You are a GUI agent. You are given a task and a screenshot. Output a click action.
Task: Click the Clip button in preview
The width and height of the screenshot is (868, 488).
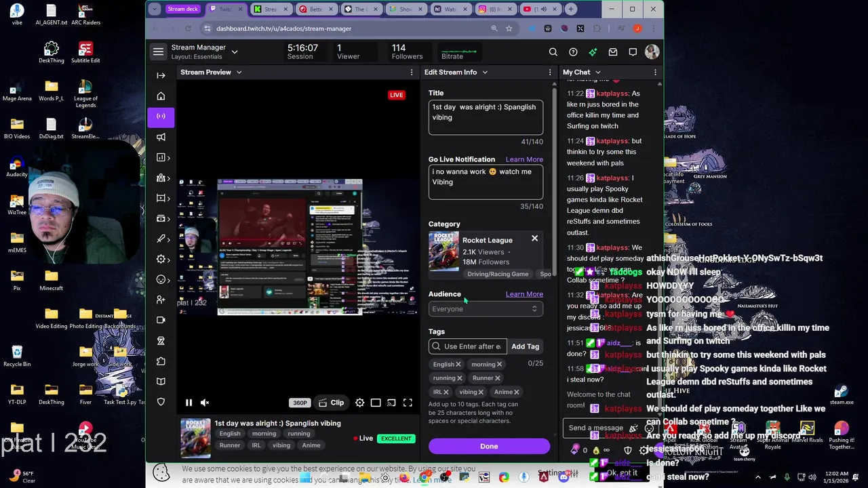point(331,403)
